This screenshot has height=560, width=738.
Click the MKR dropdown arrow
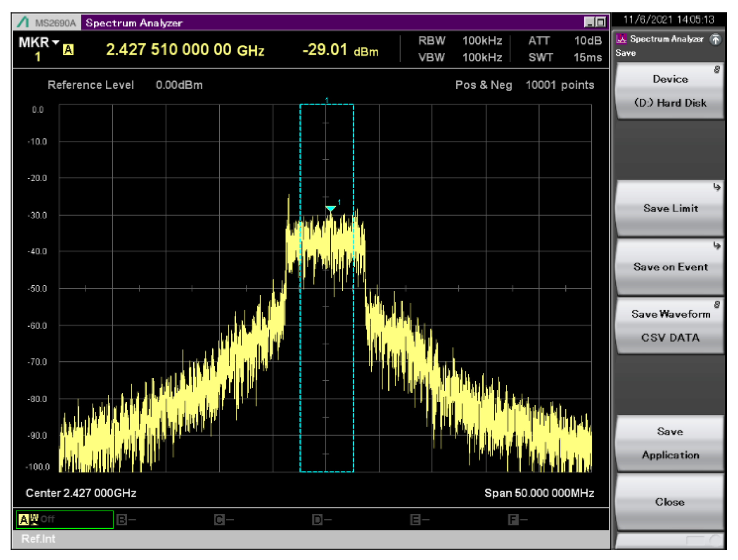coord(56,43)
